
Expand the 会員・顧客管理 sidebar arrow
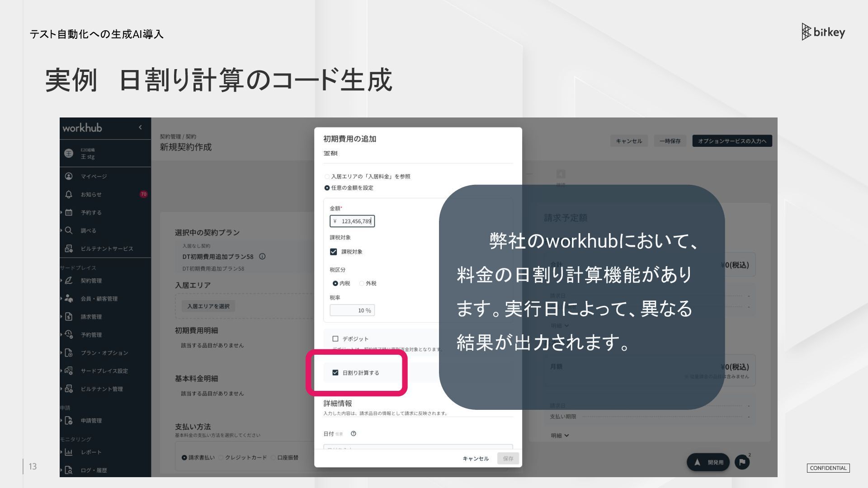click(x=61, y=299)
